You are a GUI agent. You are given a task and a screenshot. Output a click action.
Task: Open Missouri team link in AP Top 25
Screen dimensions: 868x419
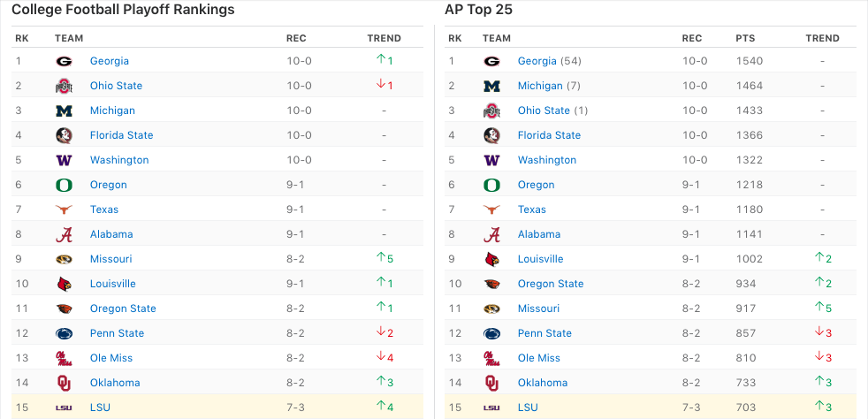(x=538, y=309)
